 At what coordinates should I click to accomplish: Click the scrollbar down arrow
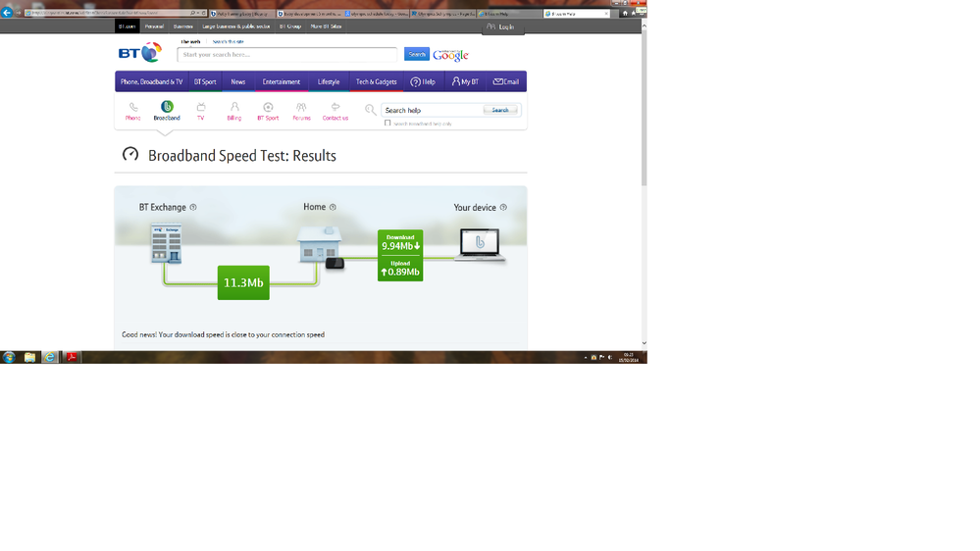(x=644, y=343)
